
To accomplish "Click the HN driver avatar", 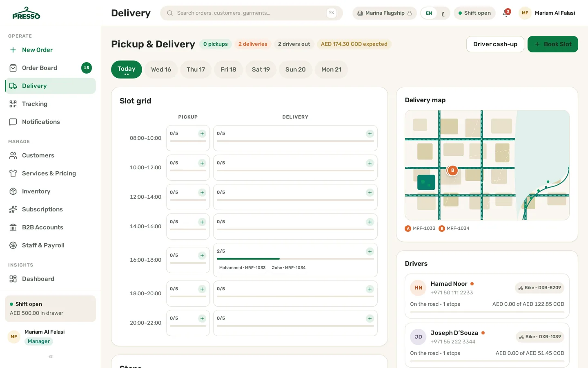I will pos(418,288).
